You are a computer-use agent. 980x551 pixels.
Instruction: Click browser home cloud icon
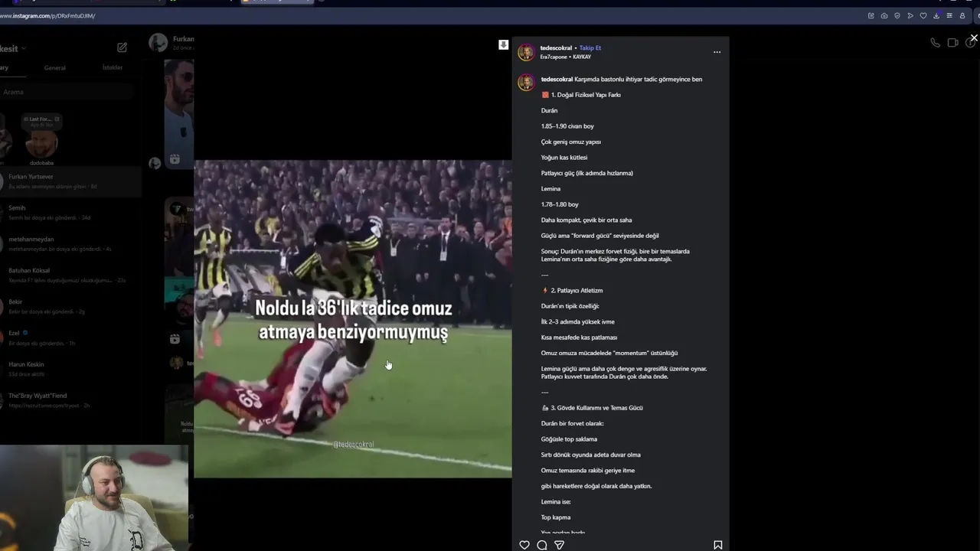pyautogui.click(x=884, y=15)
